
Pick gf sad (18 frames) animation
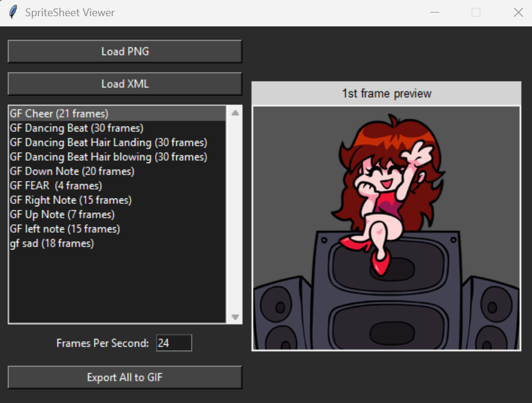click(x=117, y=243)
